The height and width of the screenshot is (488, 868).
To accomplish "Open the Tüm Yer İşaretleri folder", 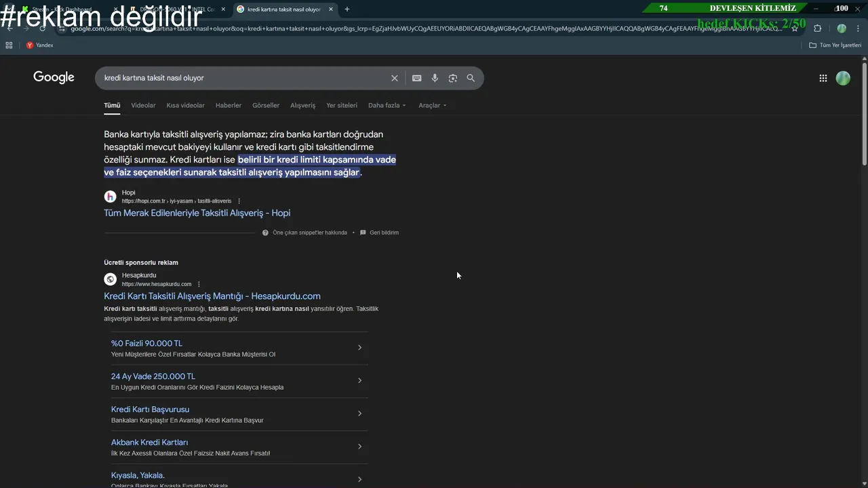I will (x=835, y=45).
